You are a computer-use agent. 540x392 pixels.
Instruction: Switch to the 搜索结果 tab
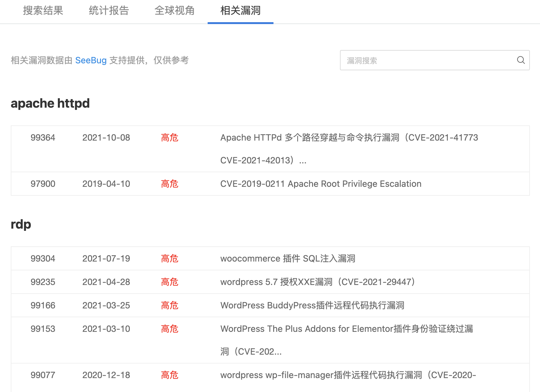coord(43,11)
